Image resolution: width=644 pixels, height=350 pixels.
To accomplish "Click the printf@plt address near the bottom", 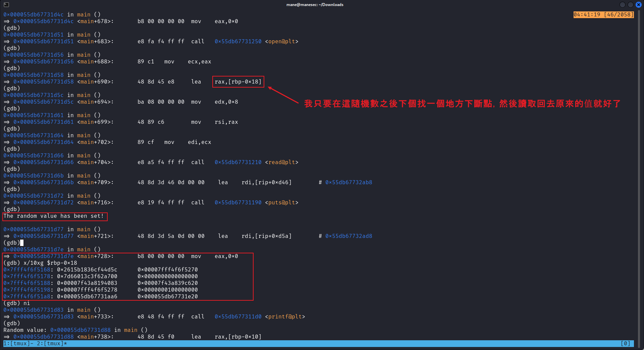I will coord(238,316).
